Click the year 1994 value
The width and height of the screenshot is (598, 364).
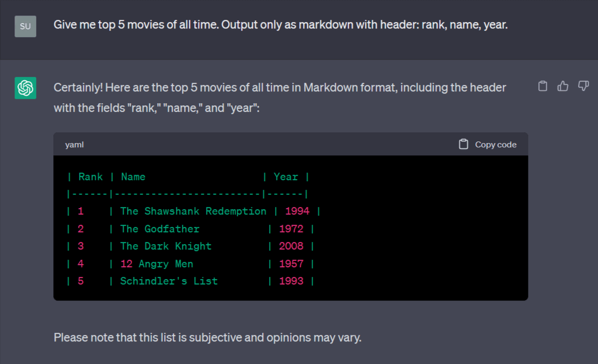click(298, 211)
